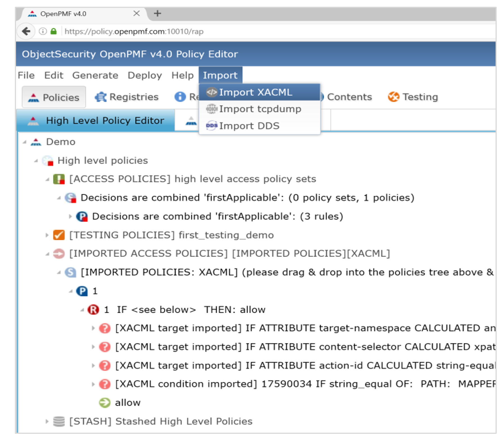Image resolution: width=504 pixels, height=440 pixels.
Task: Open the Deploy menu
Action: (145, 75)
